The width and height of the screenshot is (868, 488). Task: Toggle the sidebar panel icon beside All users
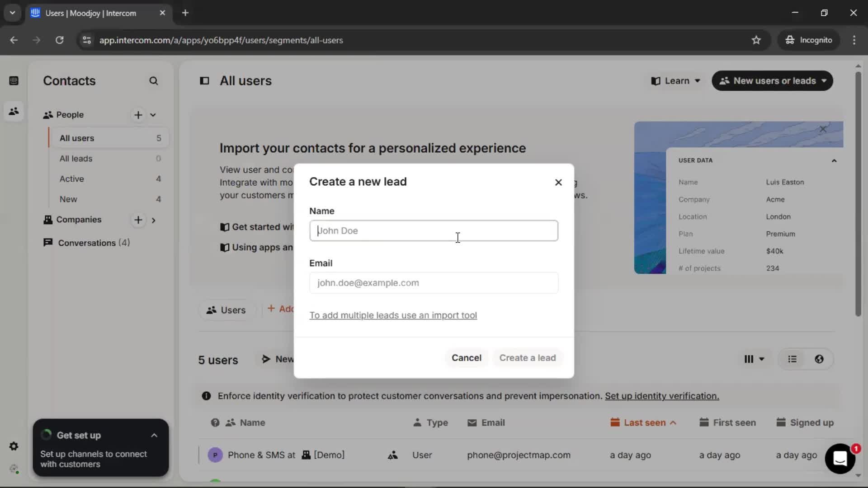click(x=204, y=81)
